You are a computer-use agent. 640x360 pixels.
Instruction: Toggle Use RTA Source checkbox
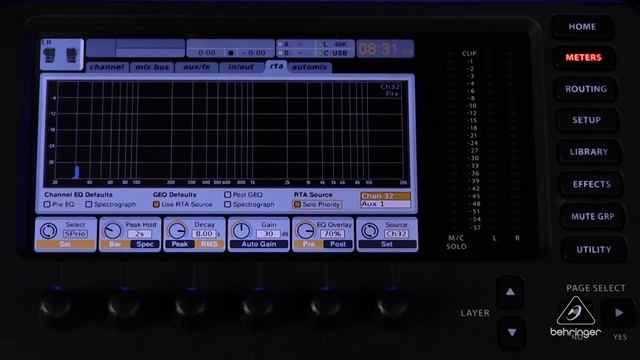[156, 204]
